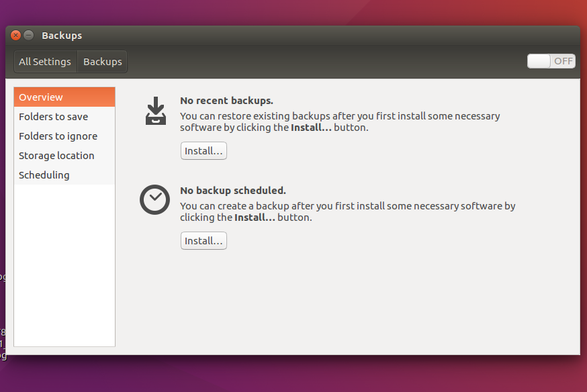
Task: Click the restore existing backups description text
Action: click(340, 121)
